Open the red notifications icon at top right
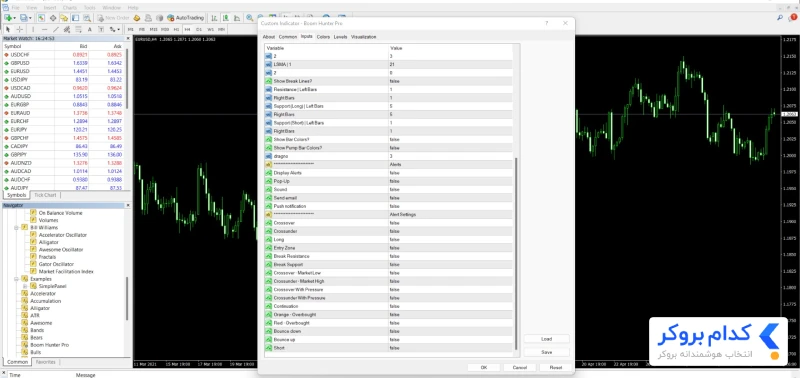Viewport: 800px width, 378px height. point(793,17)
